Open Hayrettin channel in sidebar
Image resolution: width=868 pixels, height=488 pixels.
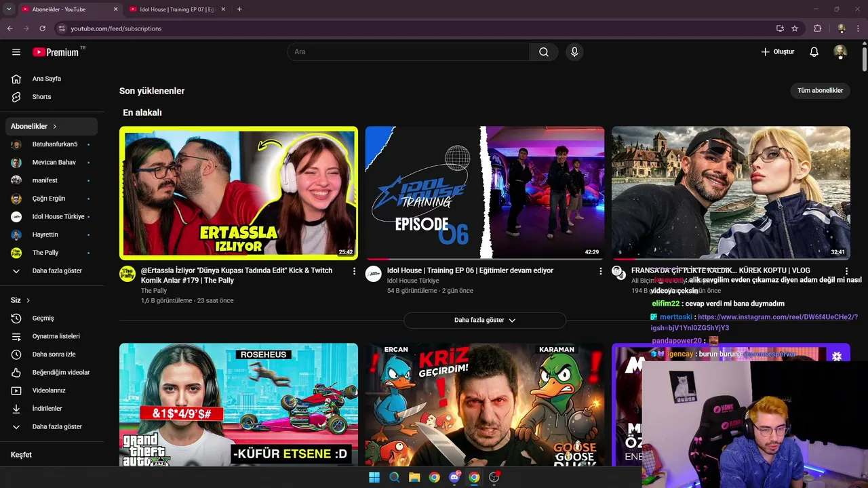coord(53,235)
